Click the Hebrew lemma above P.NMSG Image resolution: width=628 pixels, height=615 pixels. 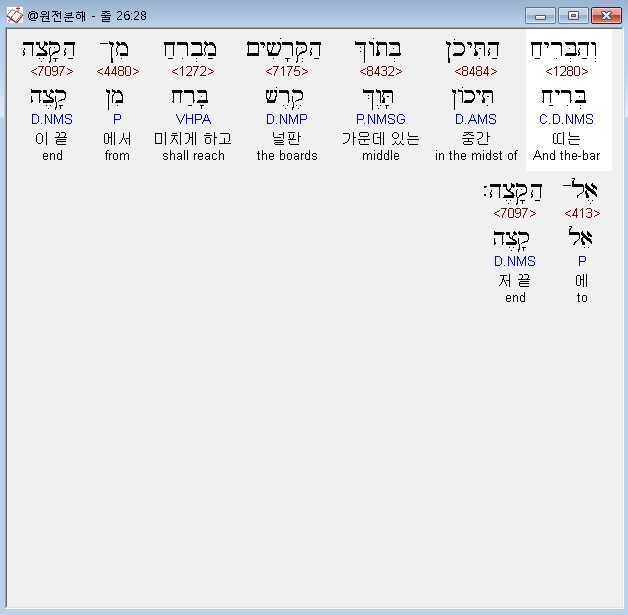coord(378,98)
